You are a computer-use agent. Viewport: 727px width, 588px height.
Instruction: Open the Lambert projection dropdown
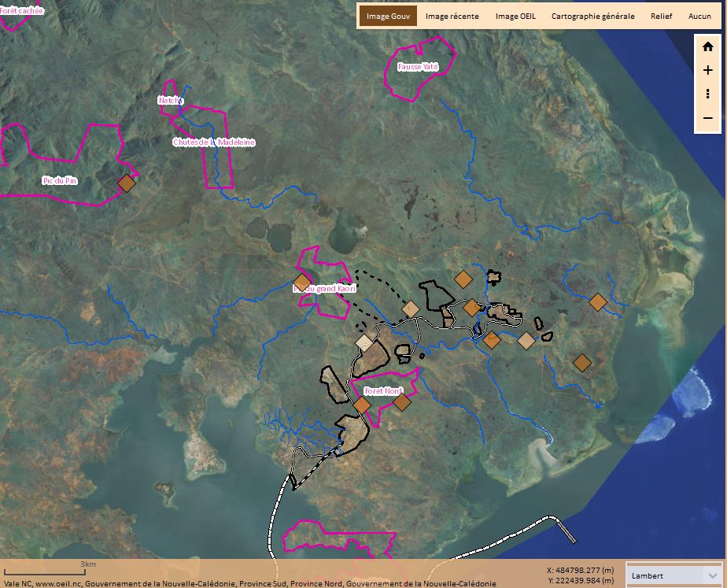pos(674,575)
